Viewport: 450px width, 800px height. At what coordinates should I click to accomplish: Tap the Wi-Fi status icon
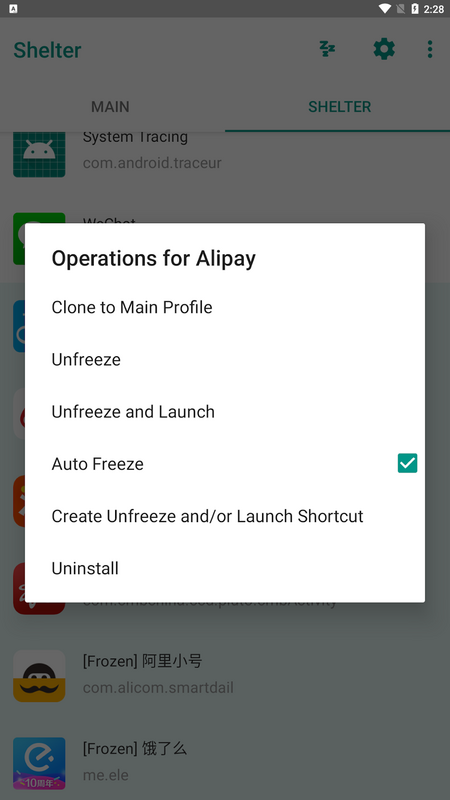[385, 9]
